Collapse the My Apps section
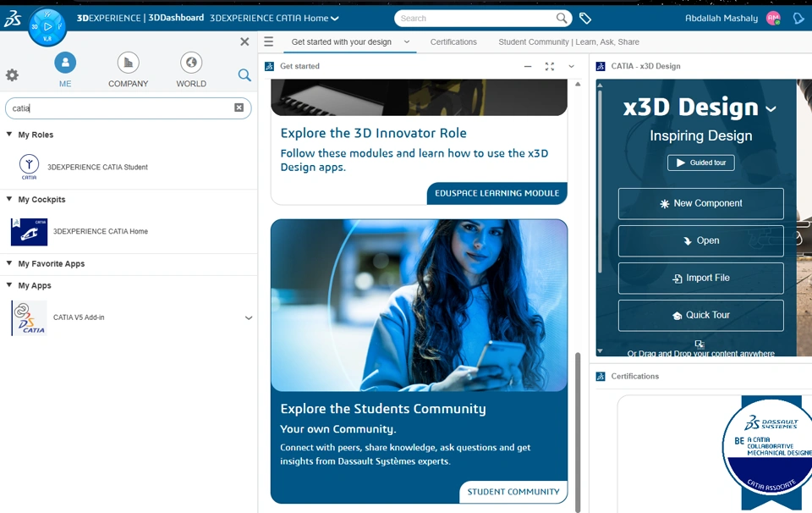 pyautogui.click(x=8, y=285)
